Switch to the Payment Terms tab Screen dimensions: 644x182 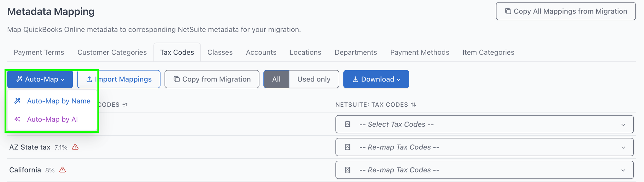click(39, 53)
